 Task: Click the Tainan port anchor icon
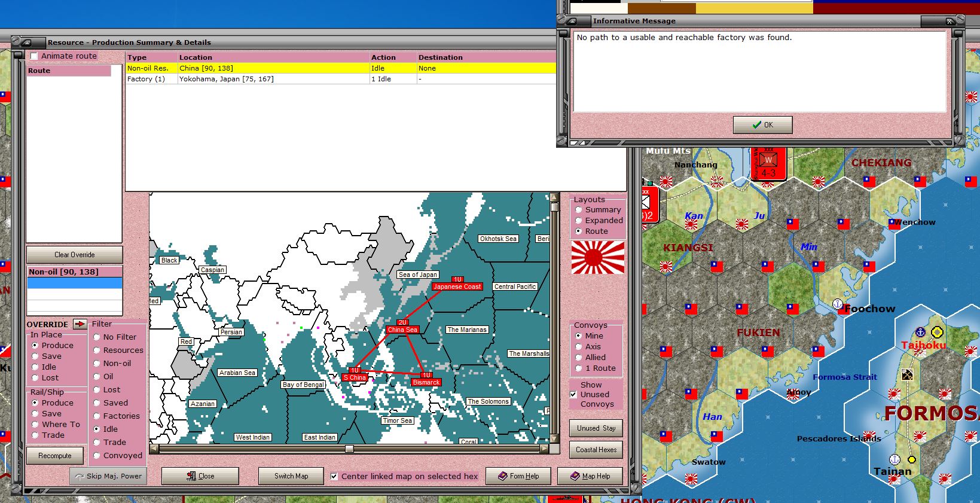895,459
